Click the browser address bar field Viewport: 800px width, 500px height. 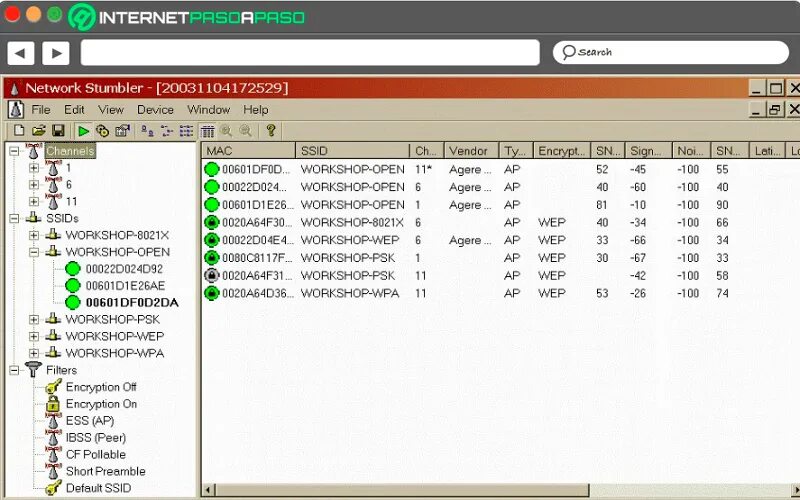click(x=310, y=53)
